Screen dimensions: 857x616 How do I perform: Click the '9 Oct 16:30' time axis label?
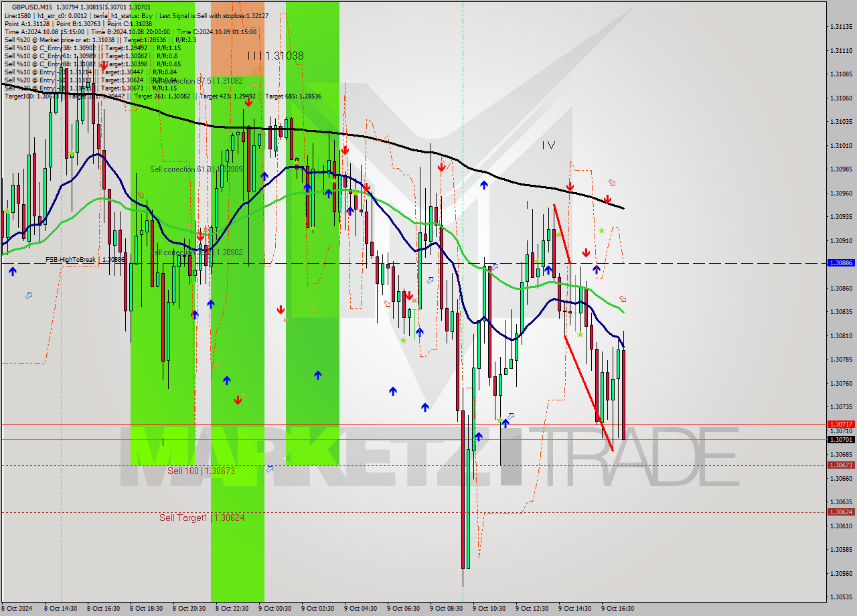click(x=618, y=609)
